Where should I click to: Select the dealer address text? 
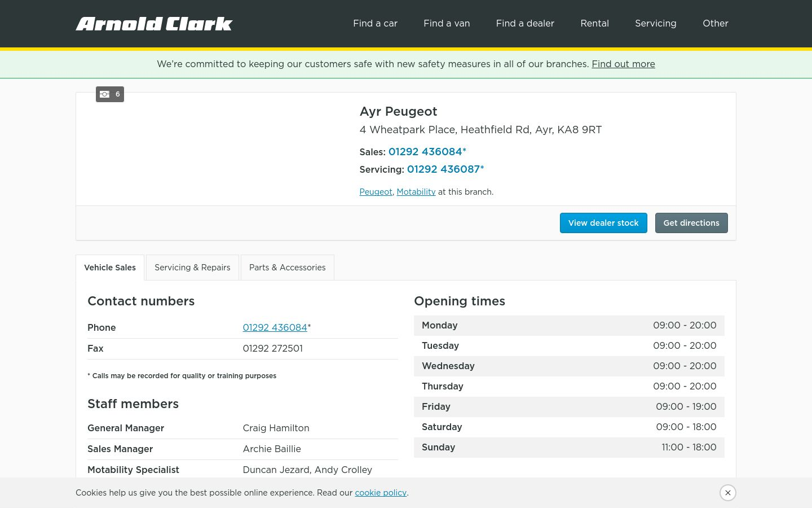point(480,130)
